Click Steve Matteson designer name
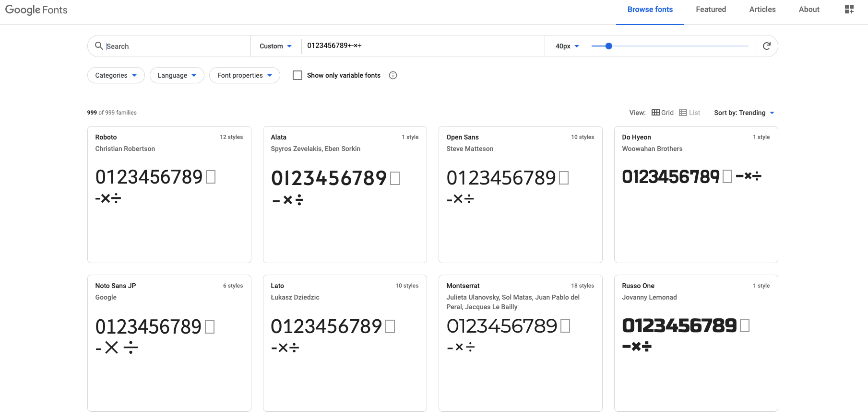Screen dimensions: 868x417 470,149
